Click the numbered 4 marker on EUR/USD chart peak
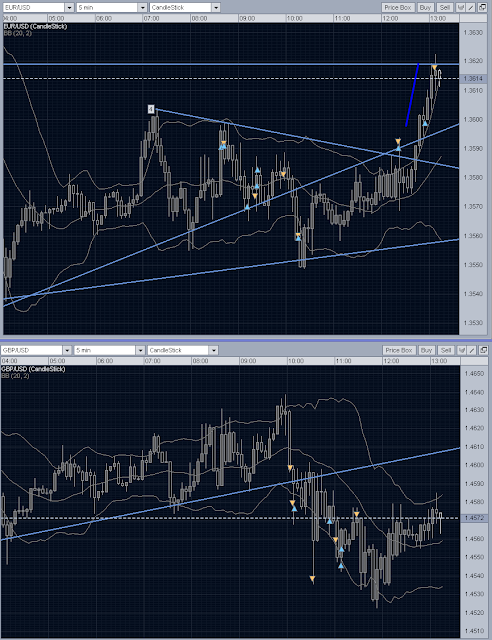Image resolution: width=492 pixels, height=640 pixels. pos(151,109)
